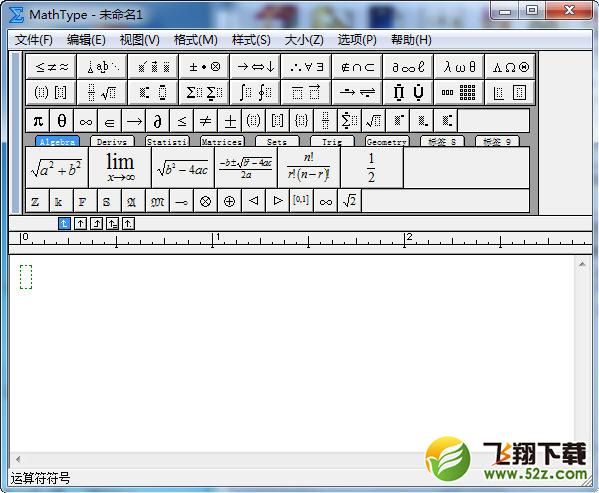Open the miscellaneous symbols palette ∂∞ℓ
Viewport: 599px width, 493px height.
pyautogui.click(x=408, y=67)
